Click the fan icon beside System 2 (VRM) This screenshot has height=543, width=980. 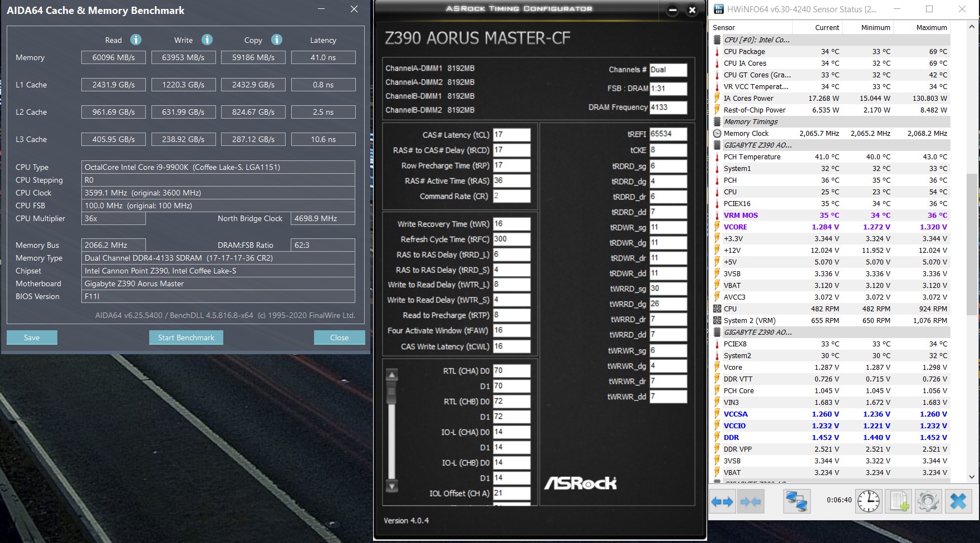tap(717, 321)
